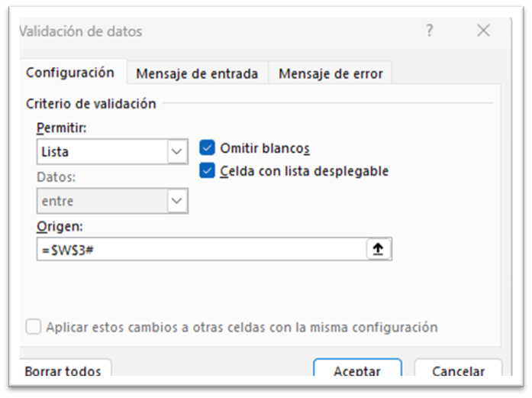
Task: Click the Validación de datos title bar
Action: (x=191, y=31)
